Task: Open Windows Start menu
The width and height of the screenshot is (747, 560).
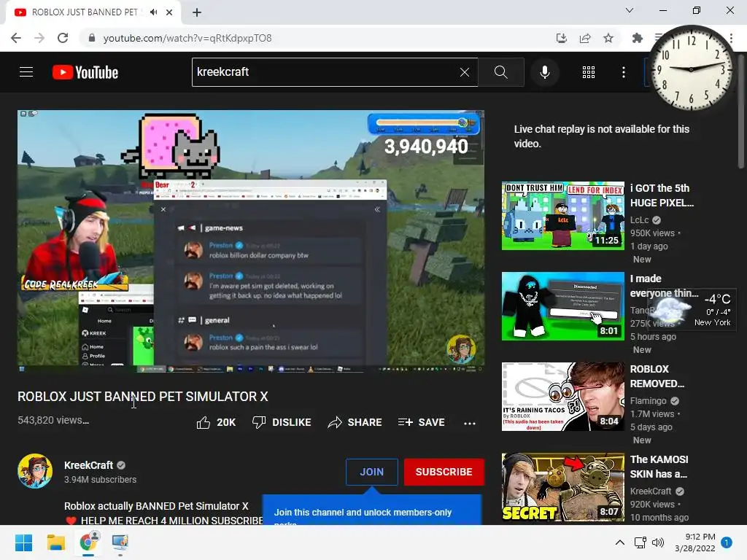Action: 23,542
